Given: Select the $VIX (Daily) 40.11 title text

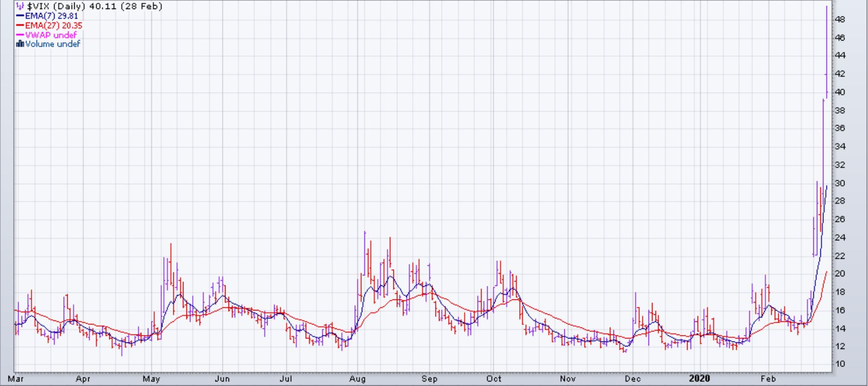Looking at the screenshot, I should [x=94, y=7].
